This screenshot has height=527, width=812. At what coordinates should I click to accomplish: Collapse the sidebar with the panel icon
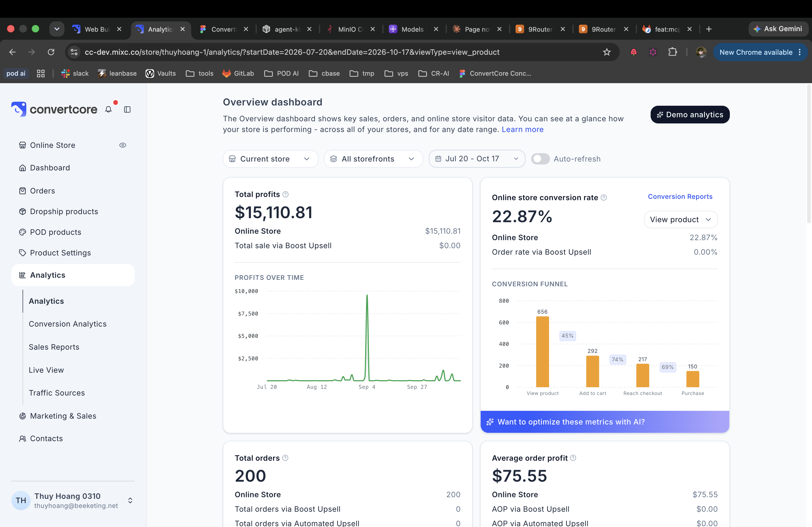coord(127,109)
